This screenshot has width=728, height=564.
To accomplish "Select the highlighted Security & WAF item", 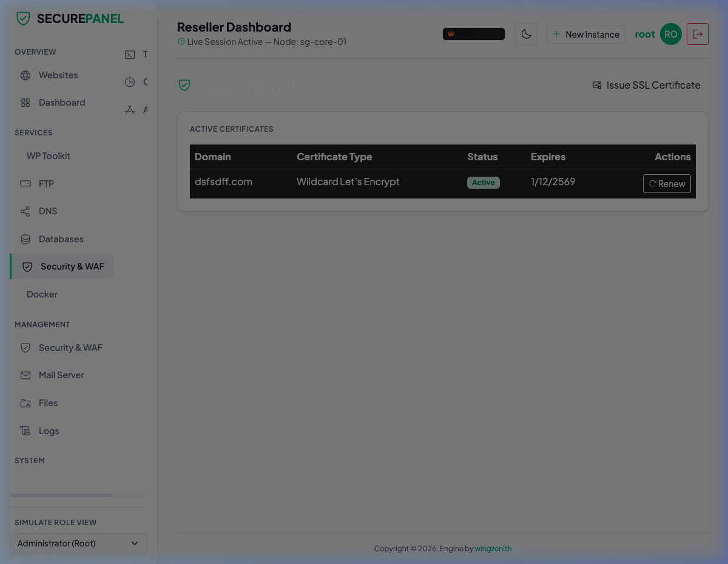I will pyautogui.click(x=62, y=267).
